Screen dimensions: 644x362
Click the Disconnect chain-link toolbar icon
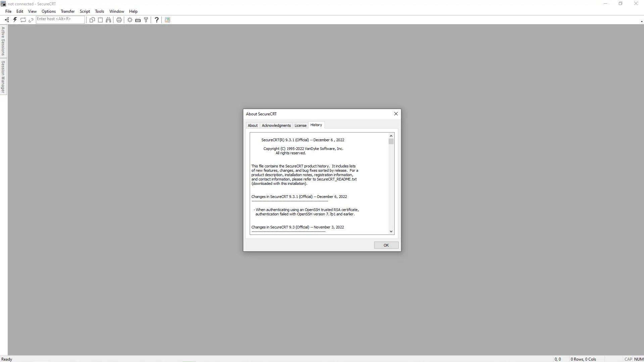point(31,20)
